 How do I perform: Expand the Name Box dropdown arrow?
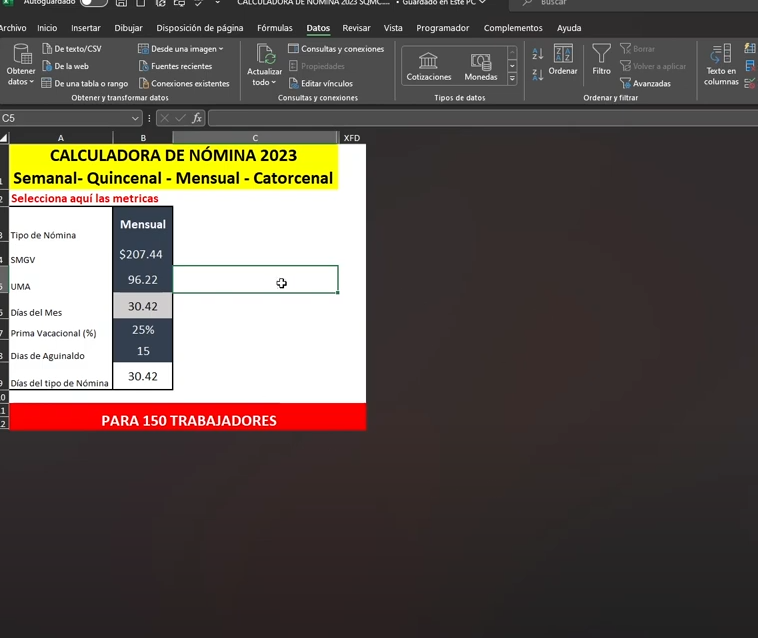tap(135, 118)
